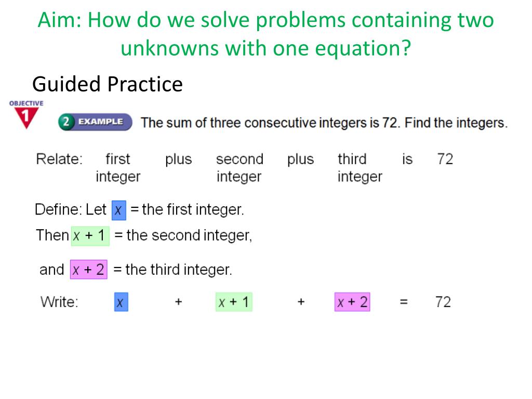Screen dimensions: 532x399
Task: Click the equals sign in Write row
Action: 403,302
